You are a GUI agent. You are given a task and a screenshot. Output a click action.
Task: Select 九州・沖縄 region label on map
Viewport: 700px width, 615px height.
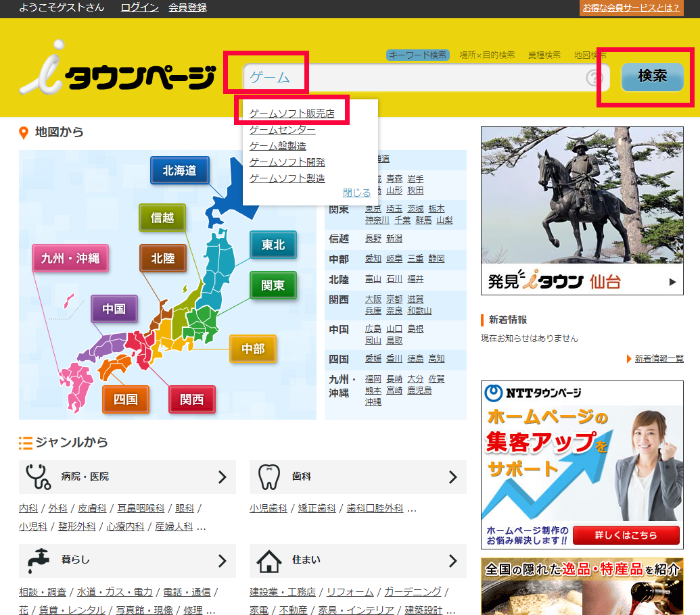pyautogui.click(x=70, y=258)
